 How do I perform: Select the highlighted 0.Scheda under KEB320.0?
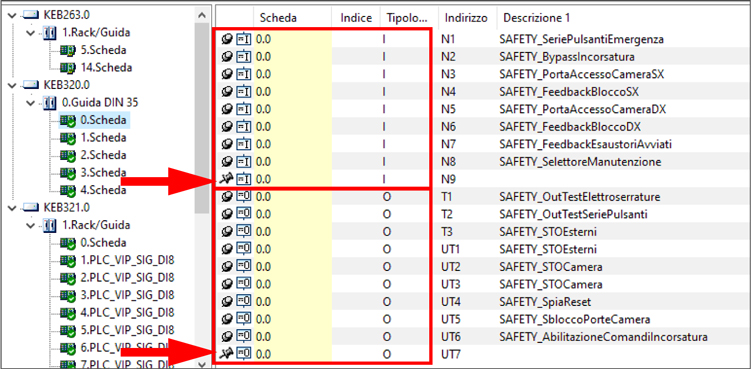pyautogui.click(x=103, y=120)
